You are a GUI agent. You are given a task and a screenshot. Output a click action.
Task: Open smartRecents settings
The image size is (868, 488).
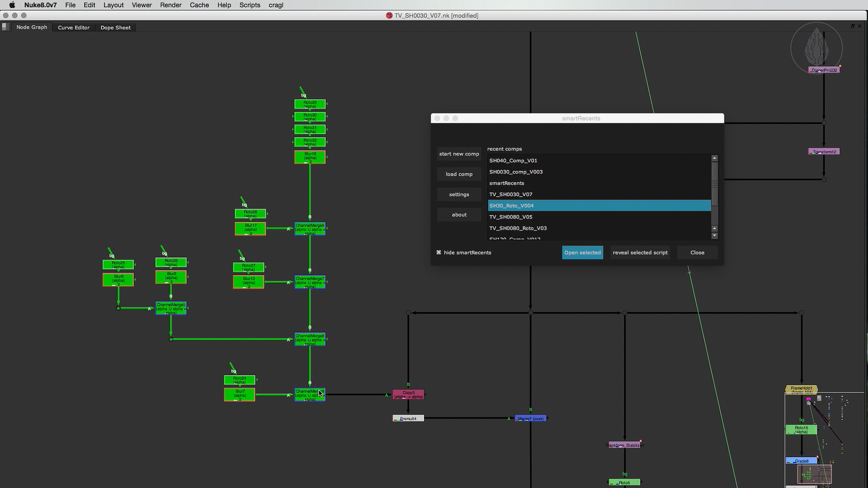pos(459,194)
